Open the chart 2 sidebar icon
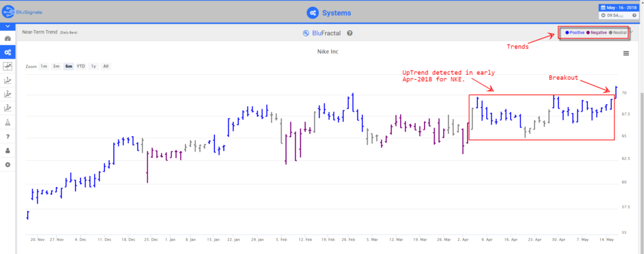Image resolution: width=644 pixels, height=254 pixels. tap(8, 94)
